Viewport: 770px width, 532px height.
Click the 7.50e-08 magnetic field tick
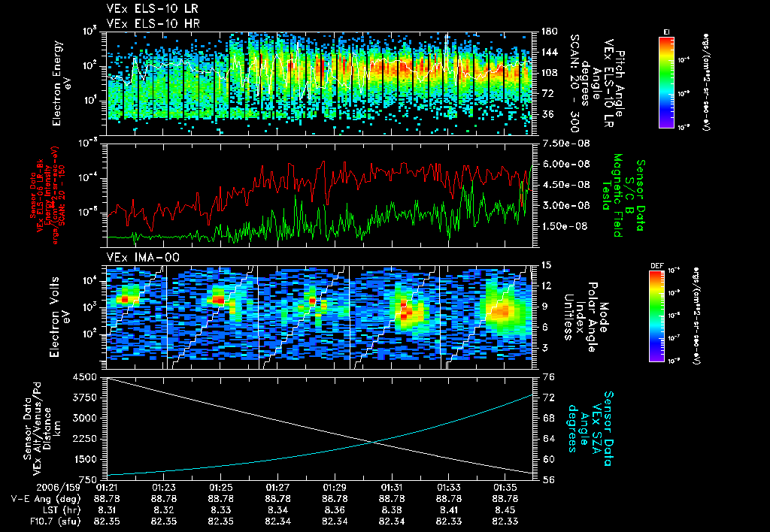tap(565, 144)
